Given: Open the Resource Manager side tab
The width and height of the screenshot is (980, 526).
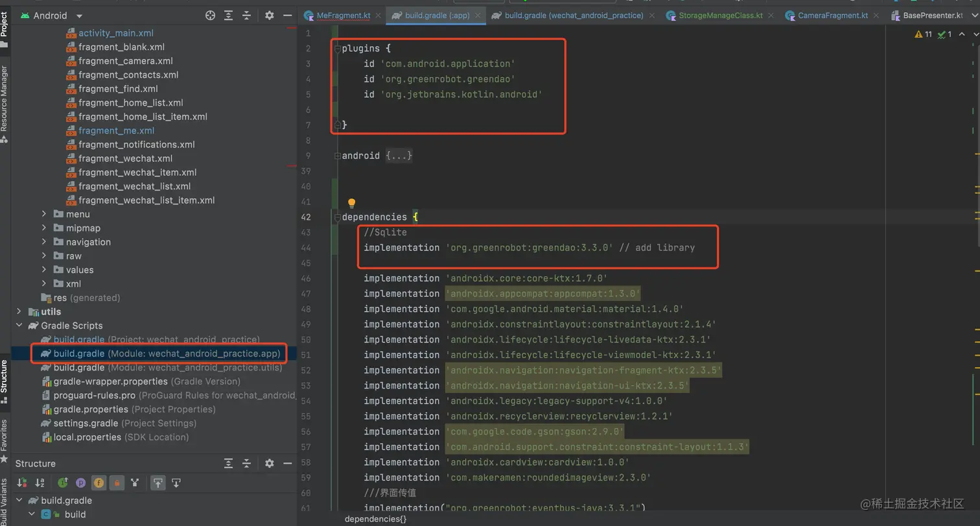Looking at the screenshot, I should click(5, 104).
